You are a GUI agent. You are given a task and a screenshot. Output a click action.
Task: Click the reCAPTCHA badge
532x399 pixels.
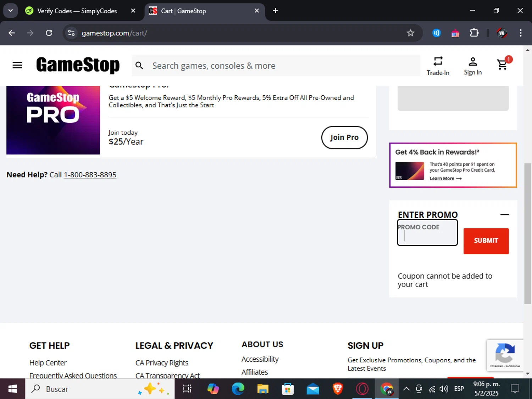point(505,355)
